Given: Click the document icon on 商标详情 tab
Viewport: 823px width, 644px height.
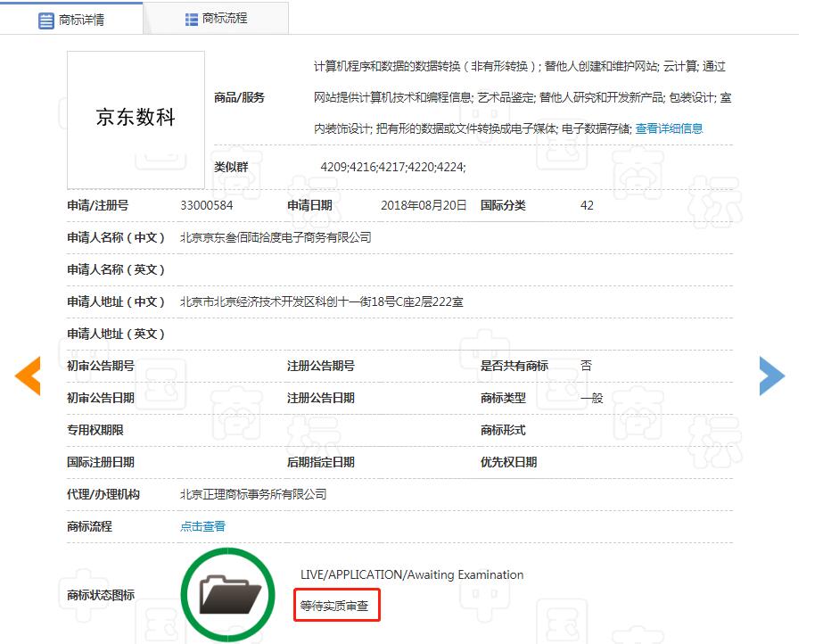Looking at the screenshot, I should coord(46,20).
